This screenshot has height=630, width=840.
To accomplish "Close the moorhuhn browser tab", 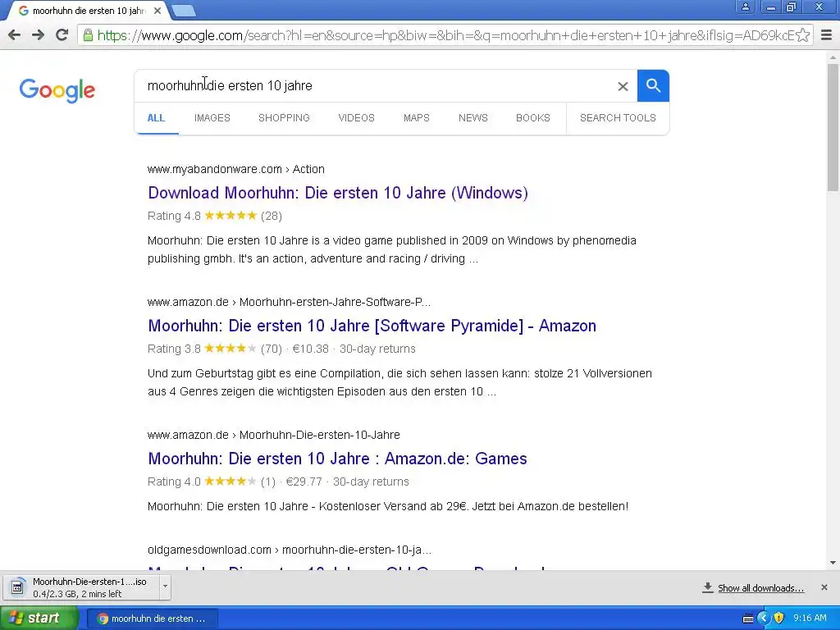I will click(157, 11).
